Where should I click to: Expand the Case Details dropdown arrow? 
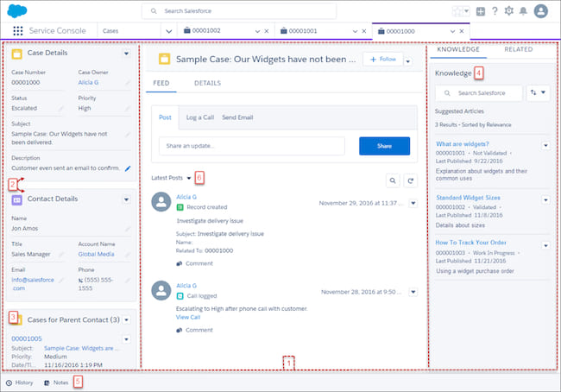point(127,54)
